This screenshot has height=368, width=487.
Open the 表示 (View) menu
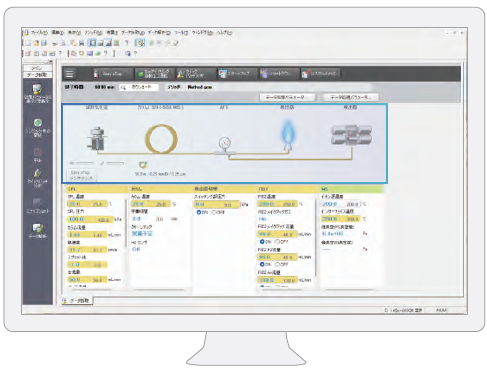tap(74, 33)
